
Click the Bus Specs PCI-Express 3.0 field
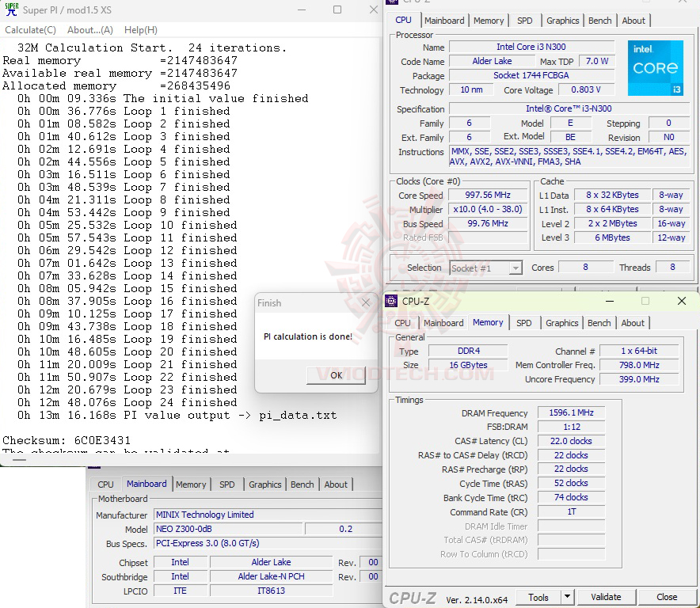(x=267, y=543)
